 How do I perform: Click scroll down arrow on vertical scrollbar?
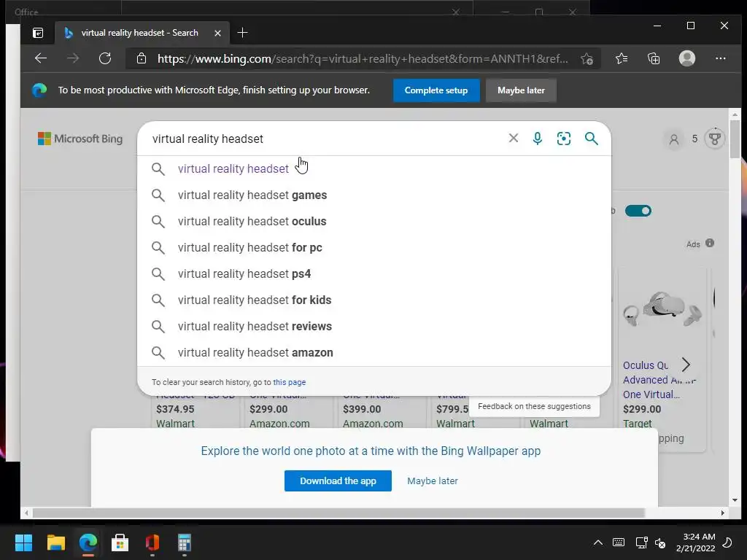point(735,500)
